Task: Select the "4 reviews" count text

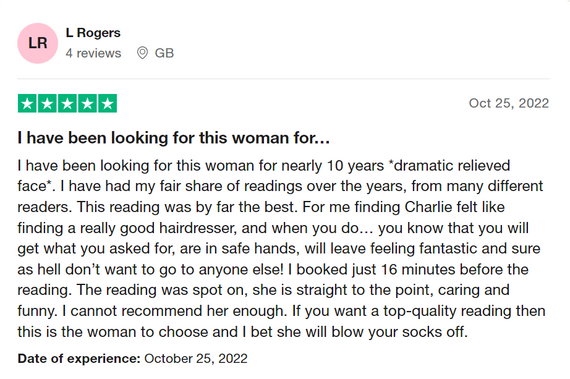Action: (93, 53)
